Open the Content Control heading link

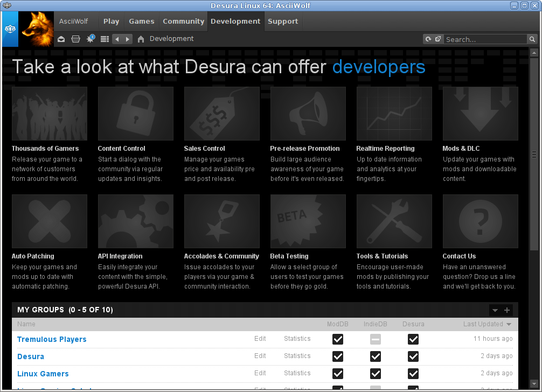121,149
